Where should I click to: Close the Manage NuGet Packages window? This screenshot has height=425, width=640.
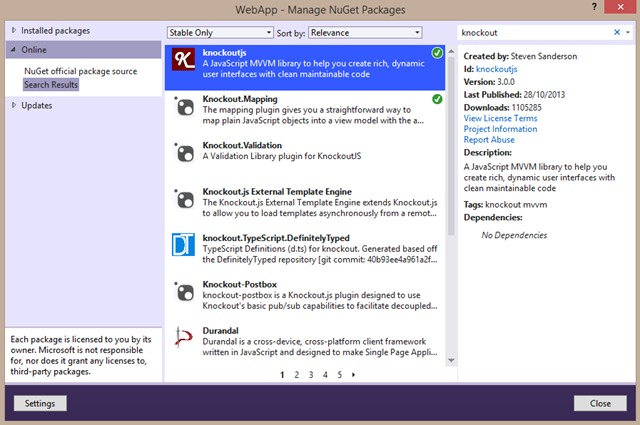(620, 7)
